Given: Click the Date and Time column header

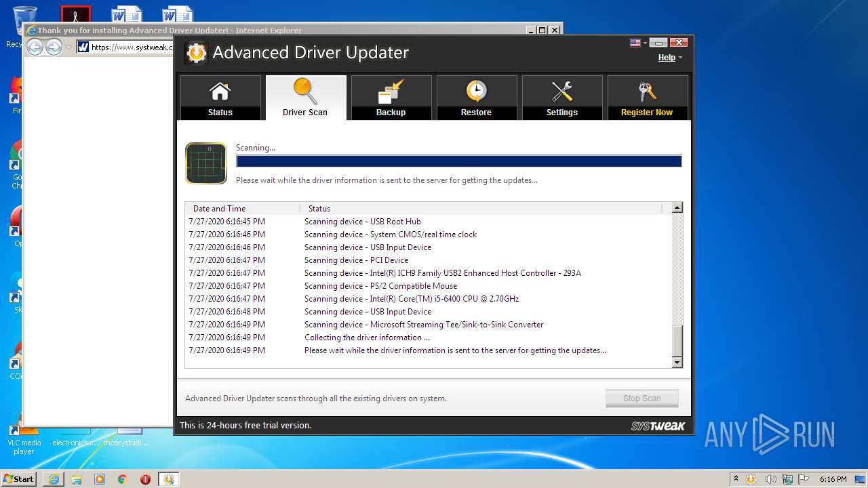Looking at the screenshot, I should pos(243,209).
